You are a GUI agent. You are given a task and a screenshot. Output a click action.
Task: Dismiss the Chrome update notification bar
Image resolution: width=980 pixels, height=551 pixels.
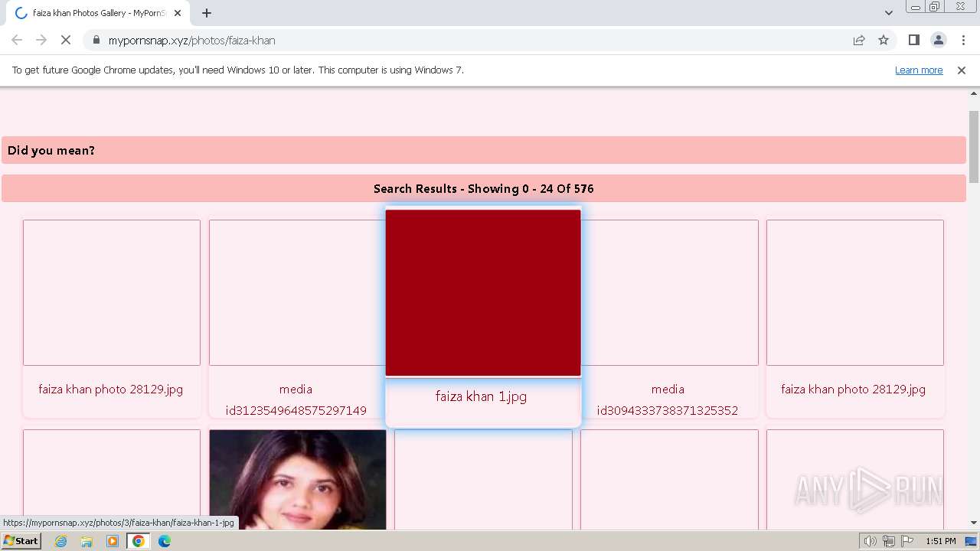click(x=962, y=70)
